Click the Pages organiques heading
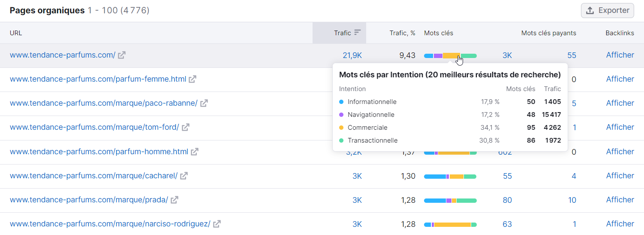 click(47, 10)
